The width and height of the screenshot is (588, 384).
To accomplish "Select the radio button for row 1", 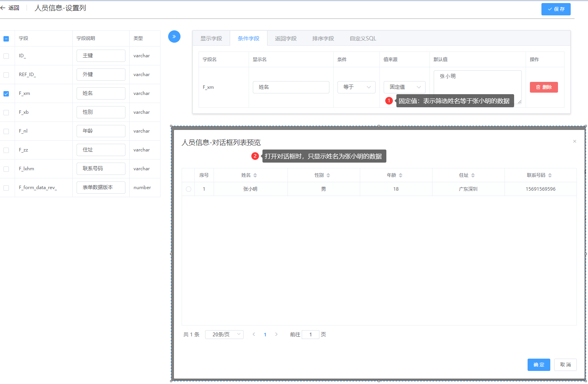I will click(x=189, y=189).
